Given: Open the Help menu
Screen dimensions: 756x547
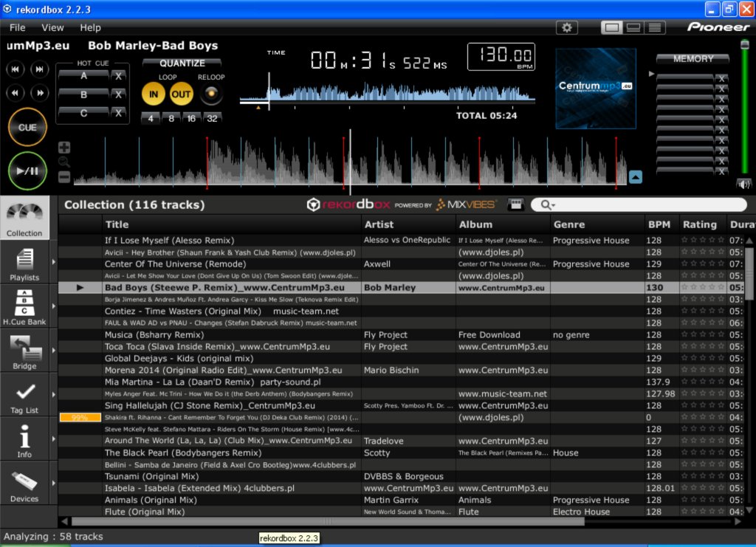Looking at the screenshot, I should coord(90,27).
